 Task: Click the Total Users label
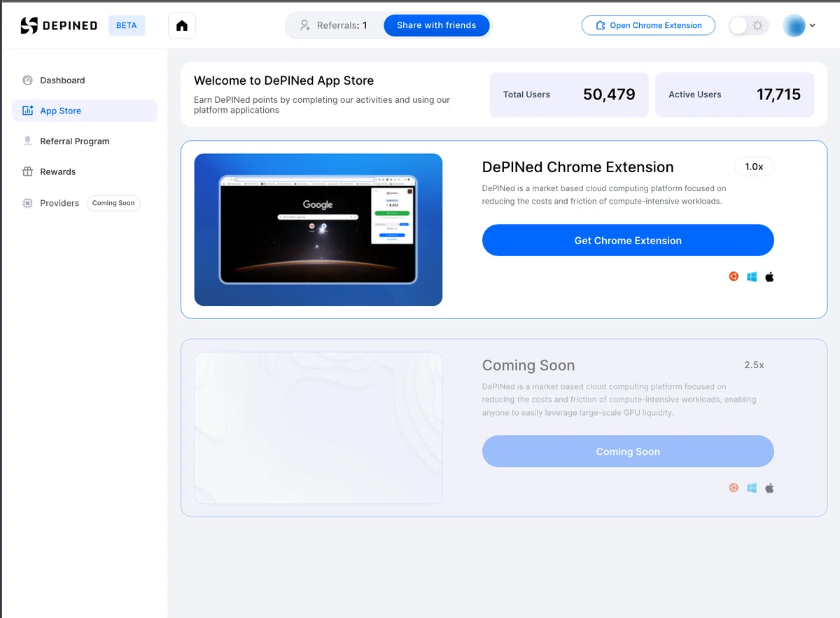point(526,94)
